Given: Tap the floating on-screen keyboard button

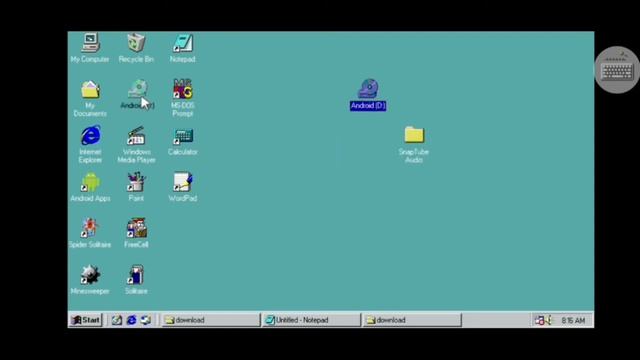Looking at the screenshot, I should [x=617, y=70].
